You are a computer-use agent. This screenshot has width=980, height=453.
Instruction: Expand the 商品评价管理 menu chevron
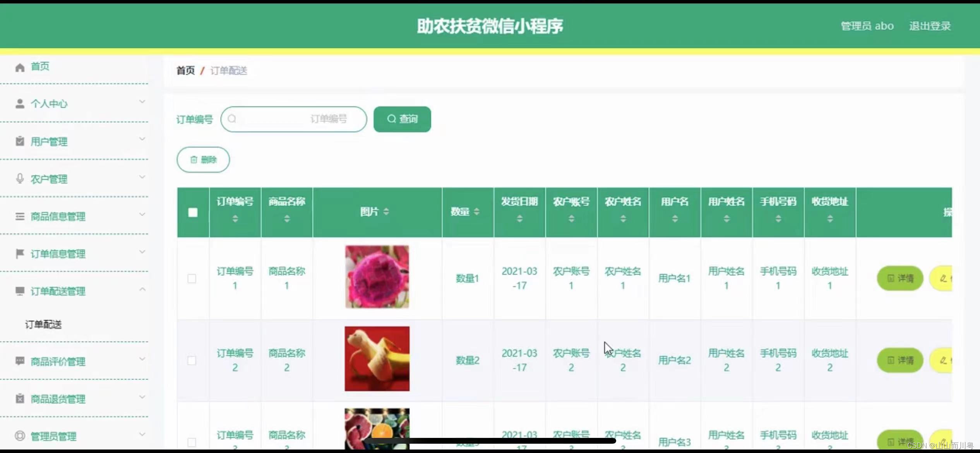click(x=142, y=359)
